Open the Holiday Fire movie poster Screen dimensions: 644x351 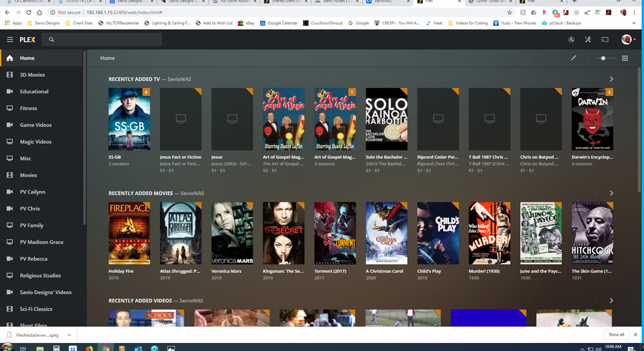[129, 233]
